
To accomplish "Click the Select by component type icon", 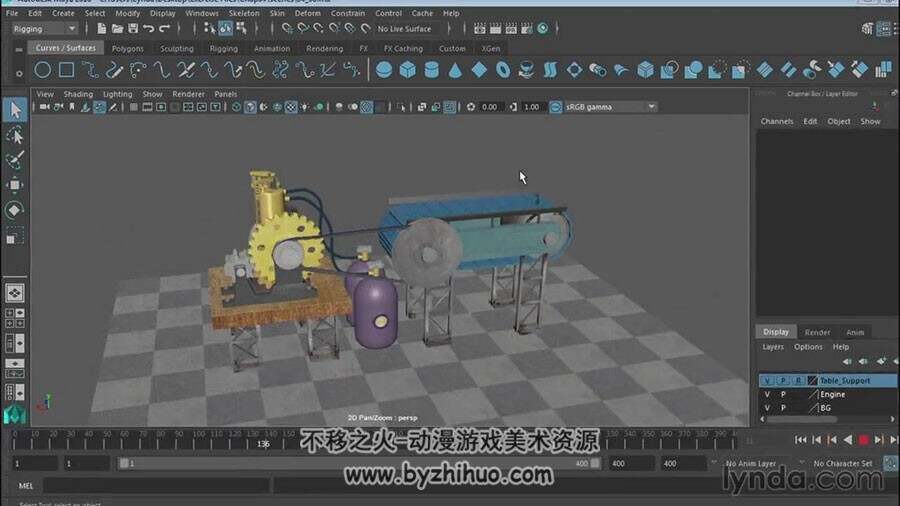I will coord(242,28).
